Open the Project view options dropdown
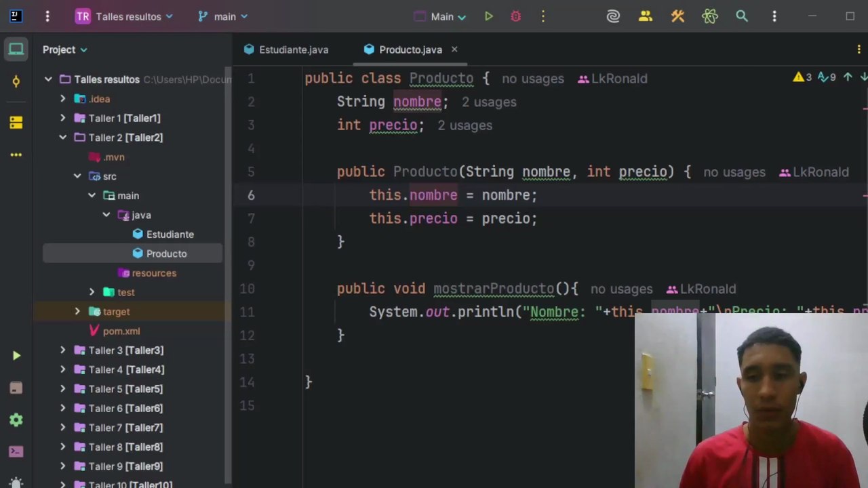 pyautogui.click(x=65, y=49)
